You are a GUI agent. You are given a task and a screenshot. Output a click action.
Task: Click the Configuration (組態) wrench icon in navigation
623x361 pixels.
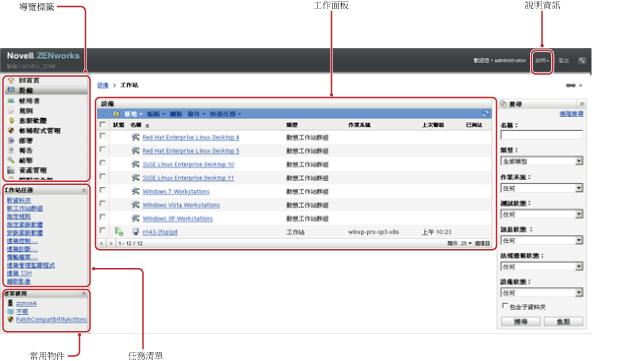pyautogui.click(x=11, y=160)
